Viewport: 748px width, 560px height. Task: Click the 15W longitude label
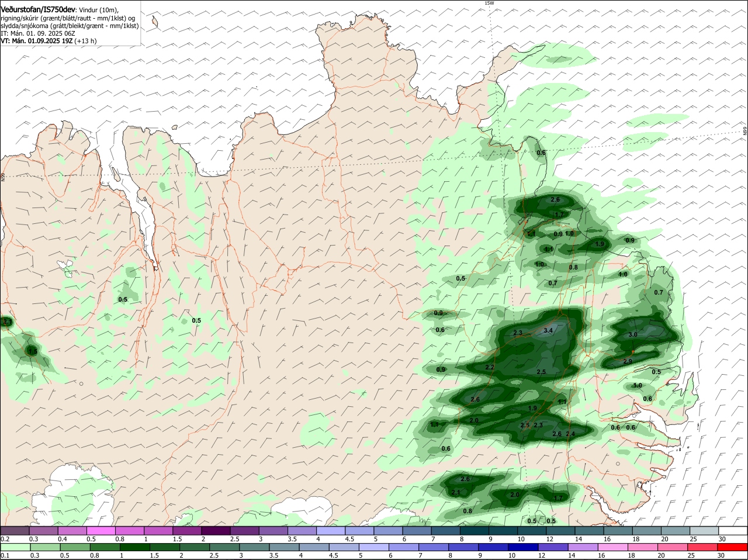489,3
